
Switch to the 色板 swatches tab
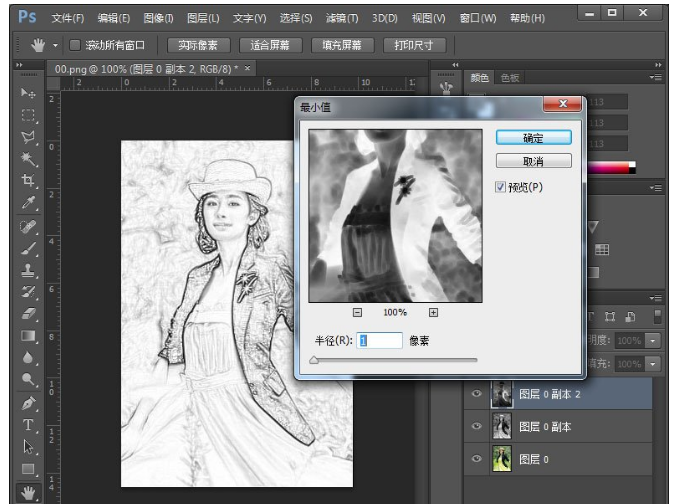click(x=510, y=77)
